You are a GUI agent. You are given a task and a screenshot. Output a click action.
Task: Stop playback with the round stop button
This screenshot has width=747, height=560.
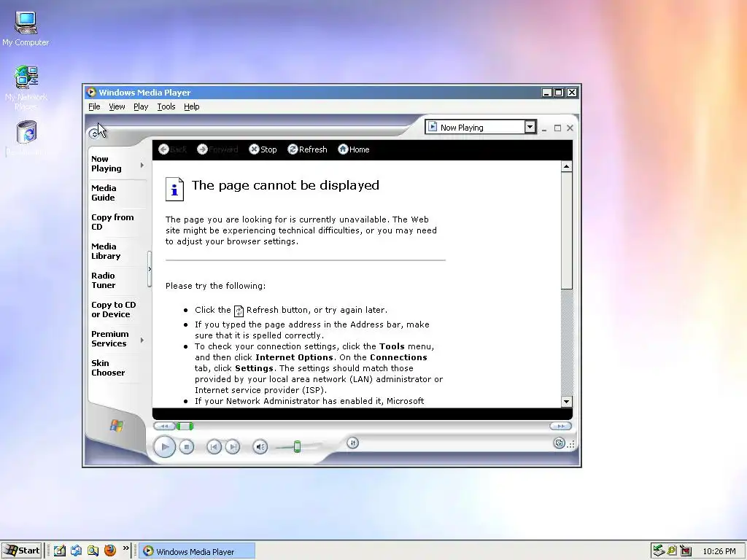[x=187, y=447]
